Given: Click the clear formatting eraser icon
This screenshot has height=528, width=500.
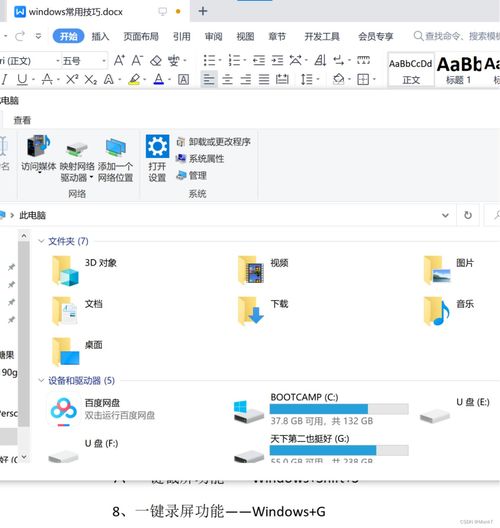Looking at the screenshot, I should [x=156, y=61].
